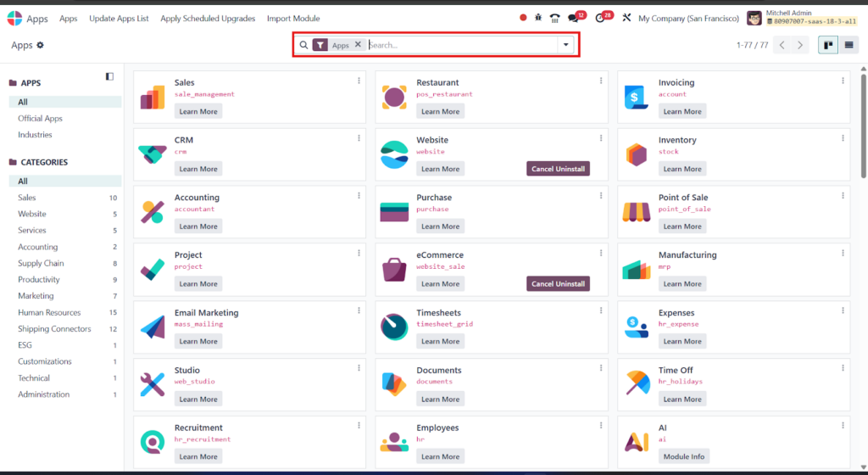Select Official Apps in sidebar
This screenshot has height=475, width=868.
coord(40,119)
